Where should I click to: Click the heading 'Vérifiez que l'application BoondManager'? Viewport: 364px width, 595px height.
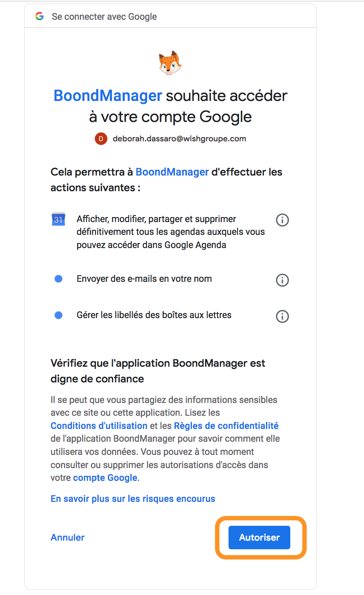[x=158, y=371]
